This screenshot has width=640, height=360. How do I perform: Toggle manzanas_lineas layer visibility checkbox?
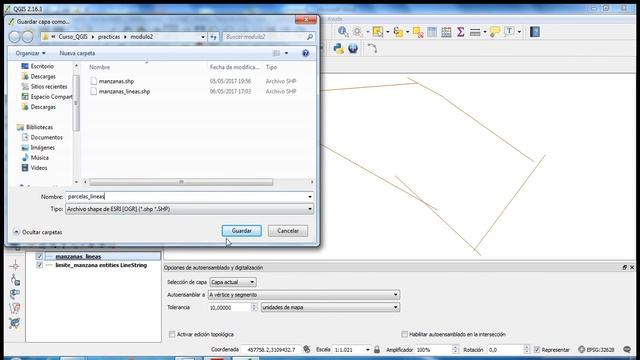point(39,256)
